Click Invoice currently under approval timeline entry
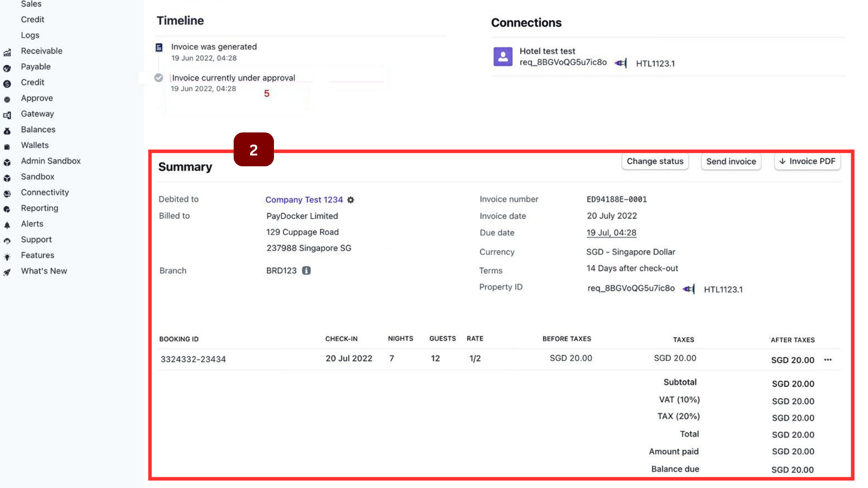 234,78
